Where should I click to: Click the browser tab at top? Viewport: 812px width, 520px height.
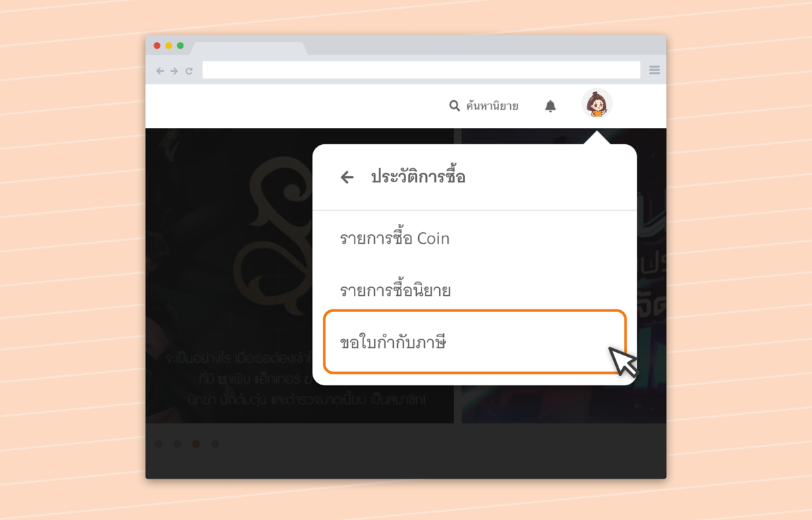coord(248,48)
